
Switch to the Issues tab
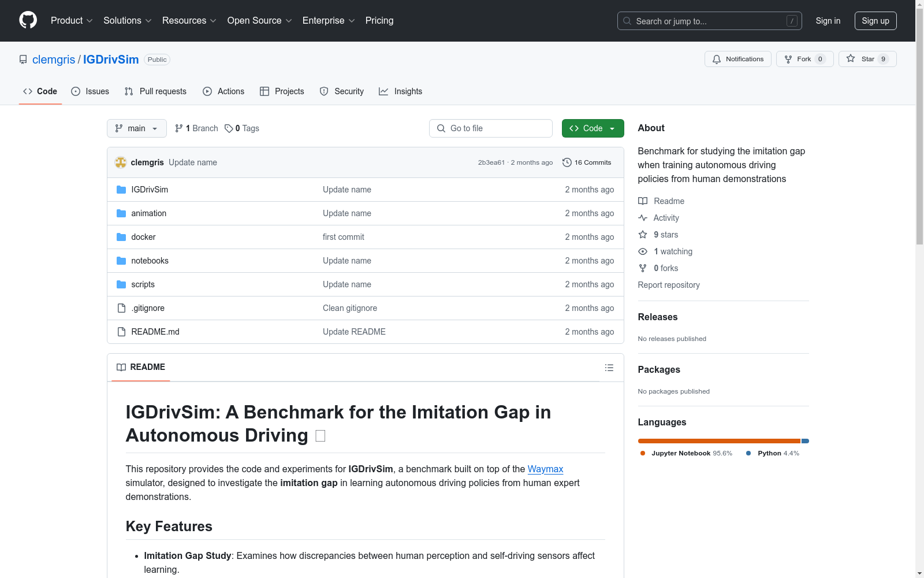coord(90,91)
